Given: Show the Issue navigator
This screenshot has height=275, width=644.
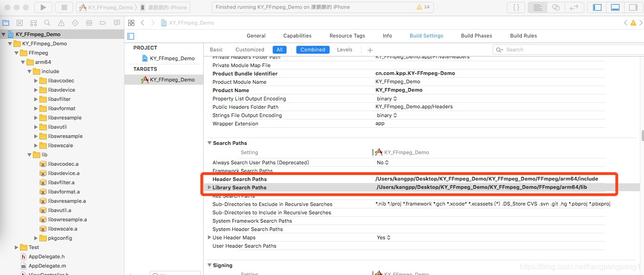Looking at the screenshot, I should (x=61, y=23).
